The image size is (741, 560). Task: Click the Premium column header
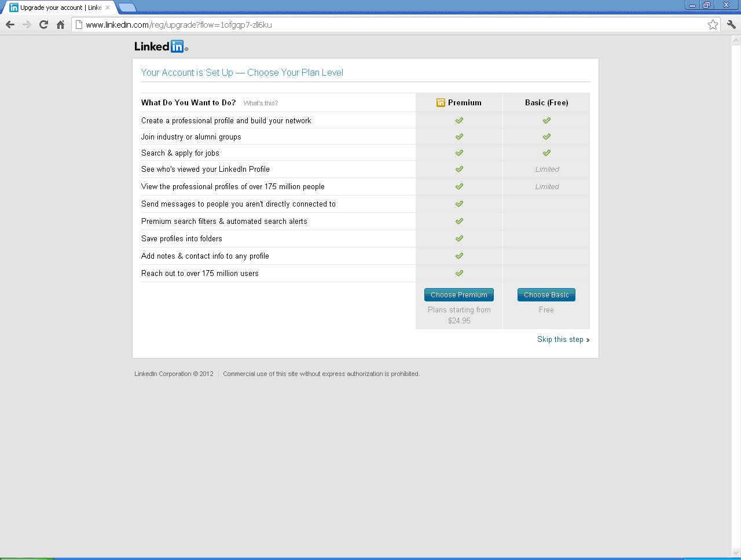click(x=459, y=102)
